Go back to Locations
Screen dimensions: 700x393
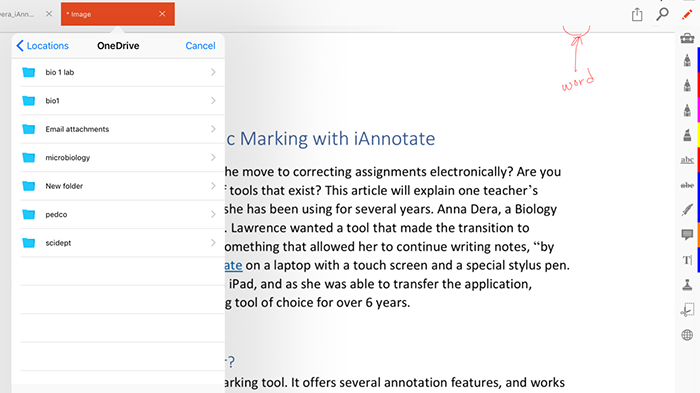[x=42, y=46]
